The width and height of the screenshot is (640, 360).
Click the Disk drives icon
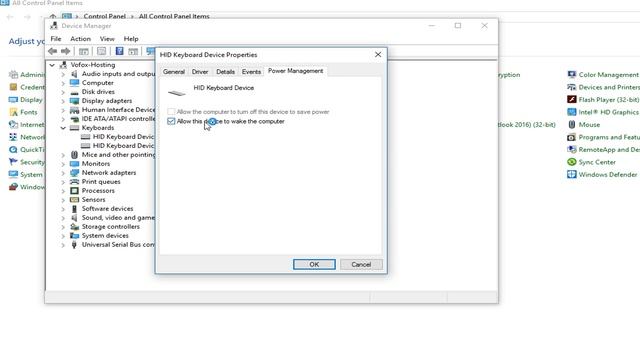[74, 92]
